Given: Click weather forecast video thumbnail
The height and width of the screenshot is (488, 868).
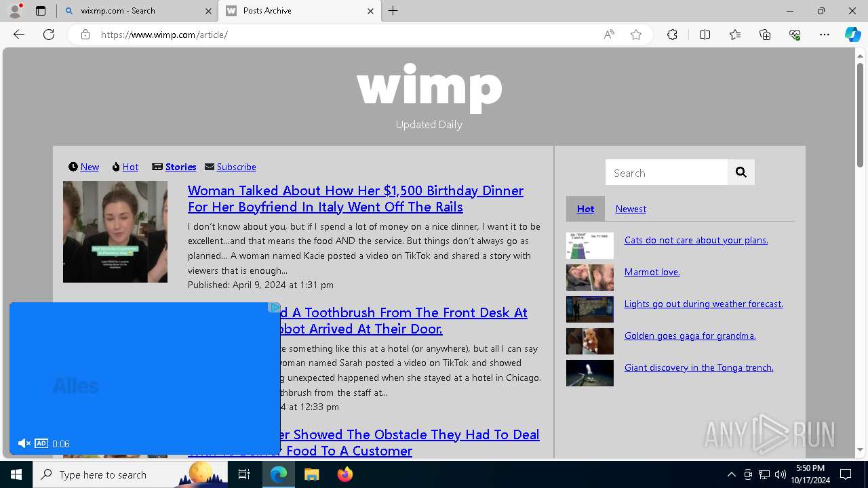Looking at the screenshot, I should (590, 310).
